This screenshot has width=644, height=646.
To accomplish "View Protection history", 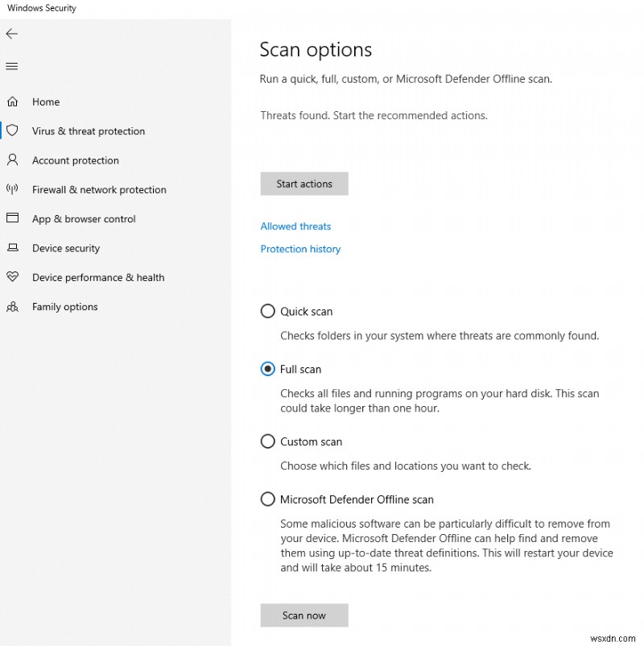I will (300, 249).
